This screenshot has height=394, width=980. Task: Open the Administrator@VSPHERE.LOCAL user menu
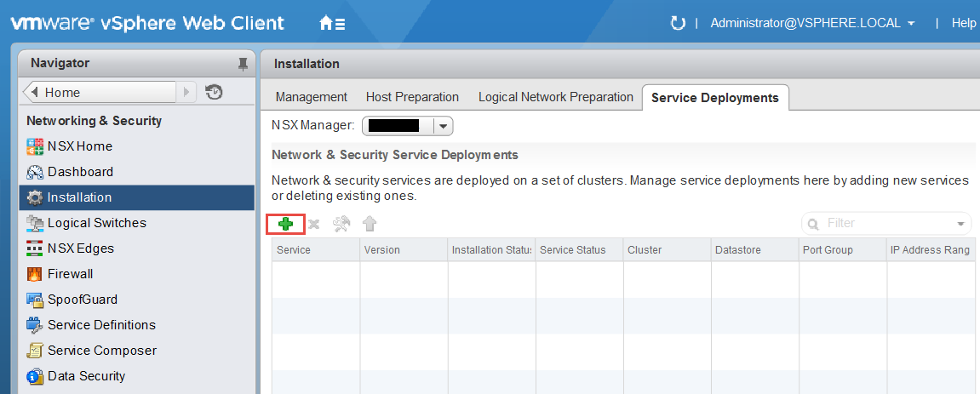[x=812, y=23]
